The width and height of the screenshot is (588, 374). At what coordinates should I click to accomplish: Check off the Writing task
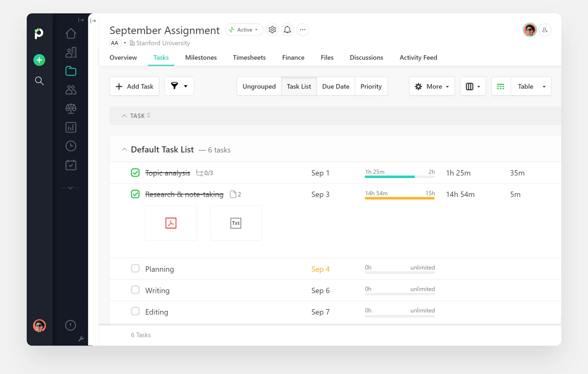click(135, 290)
